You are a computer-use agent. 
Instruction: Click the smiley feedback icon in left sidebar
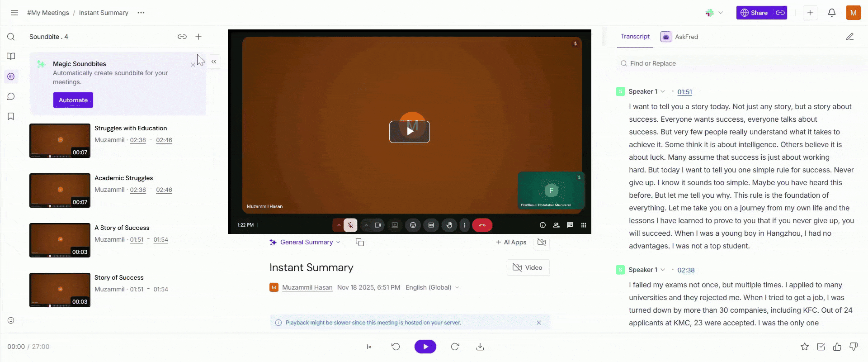point(11,320)
